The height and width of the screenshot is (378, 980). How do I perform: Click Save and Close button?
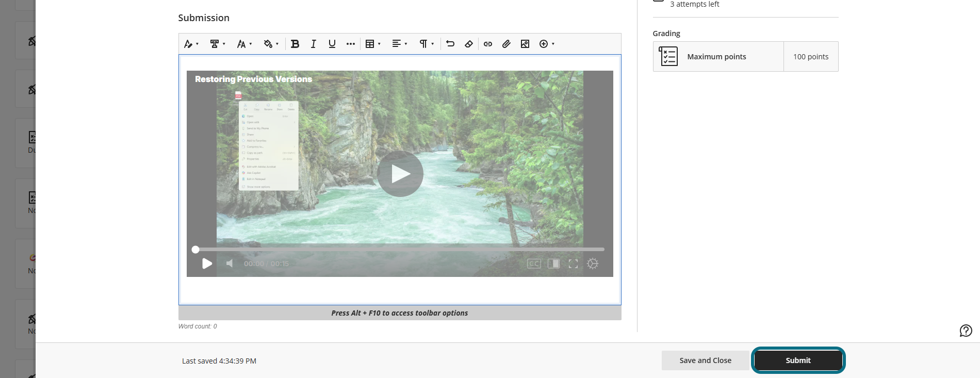pyautogui.click(x=705, y=360)
